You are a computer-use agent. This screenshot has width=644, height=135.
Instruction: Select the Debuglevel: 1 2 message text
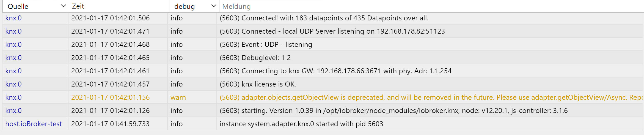[x=255, y=58]
